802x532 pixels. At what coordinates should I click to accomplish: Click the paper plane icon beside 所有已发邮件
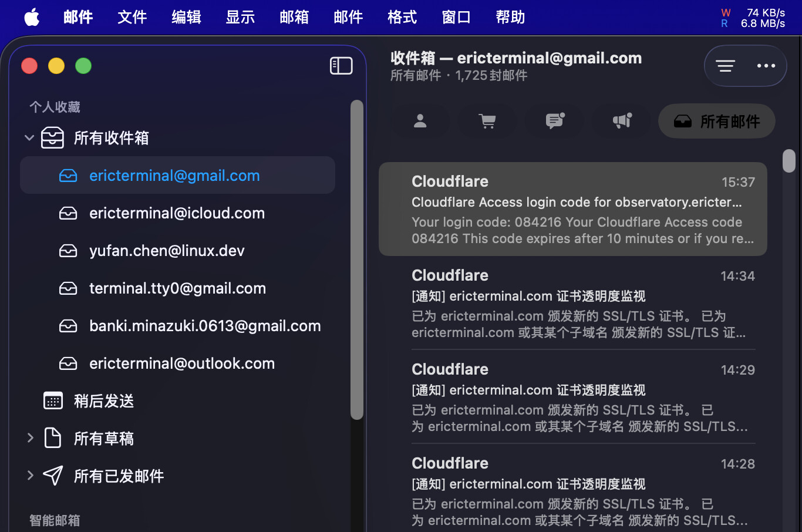[53, 475]
